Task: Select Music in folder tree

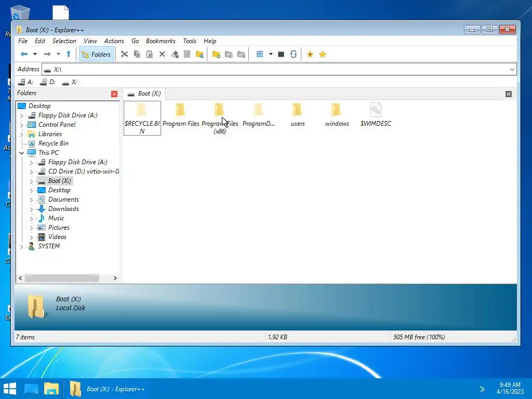Action: pos(56,218)
